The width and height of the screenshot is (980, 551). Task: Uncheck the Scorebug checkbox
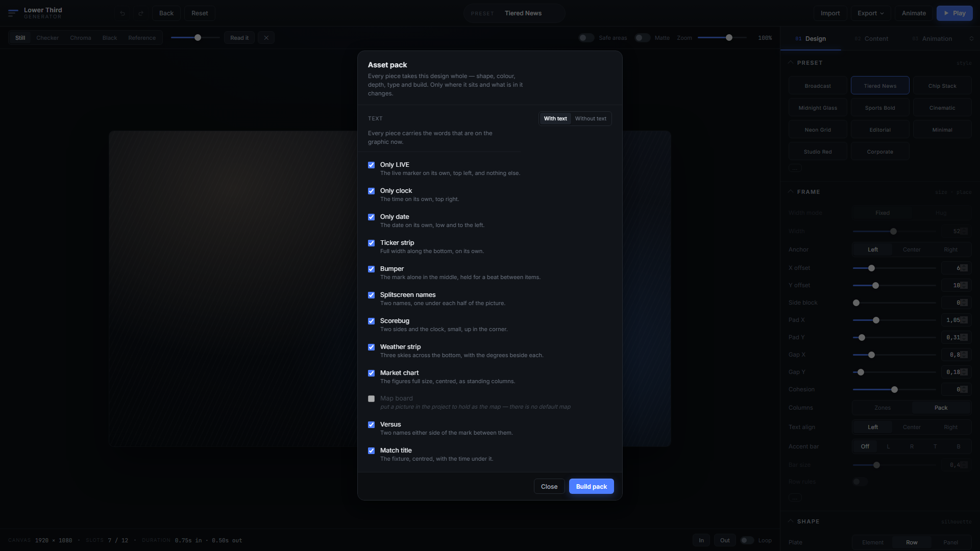point(372,321)
